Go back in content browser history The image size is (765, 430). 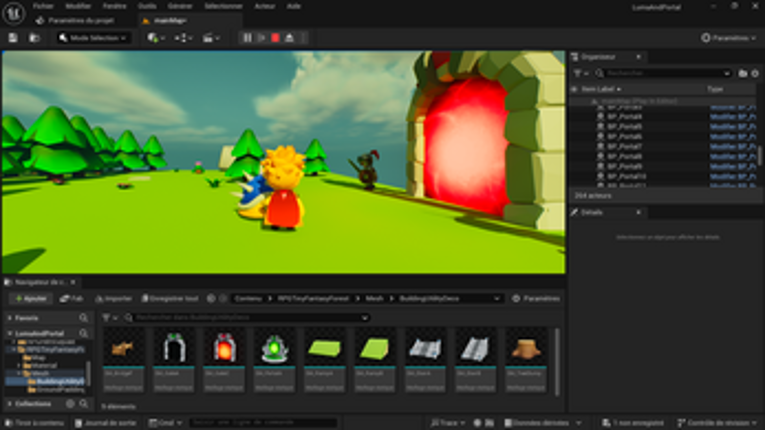[x=211, y=299]
